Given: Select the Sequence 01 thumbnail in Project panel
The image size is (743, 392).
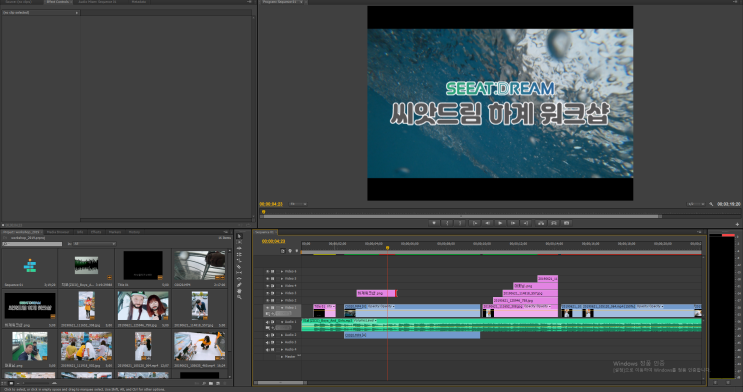Looking at the screenshot, I should click(x=29, y=265).
